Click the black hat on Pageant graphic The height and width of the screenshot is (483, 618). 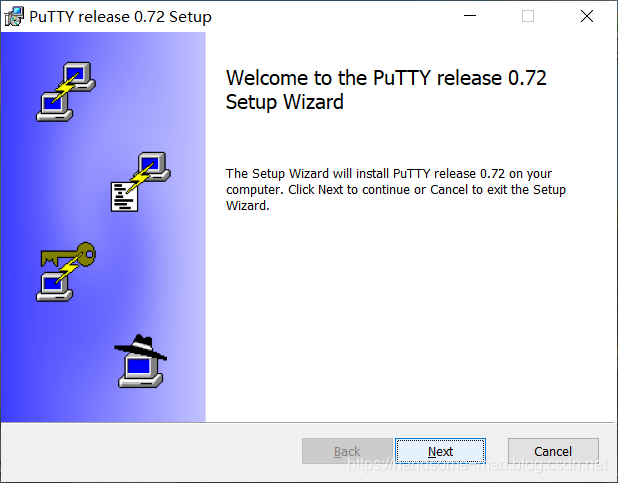pos(140,347)
